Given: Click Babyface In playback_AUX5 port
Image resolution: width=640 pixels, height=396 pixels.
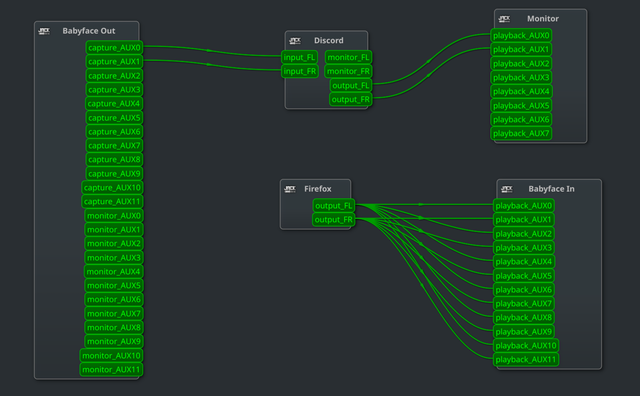Looking at the screenshot, I should coord(524,276).
